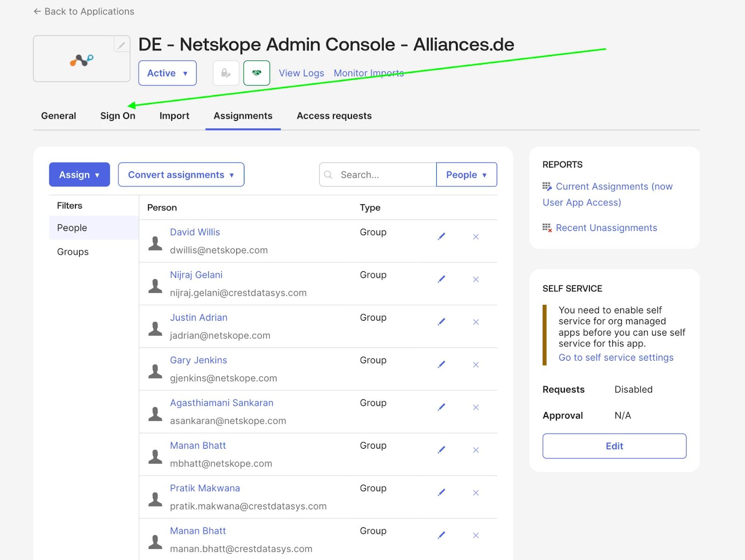
Task: Click the Netskope app logo thumbnail
Action: click(81, 59)
